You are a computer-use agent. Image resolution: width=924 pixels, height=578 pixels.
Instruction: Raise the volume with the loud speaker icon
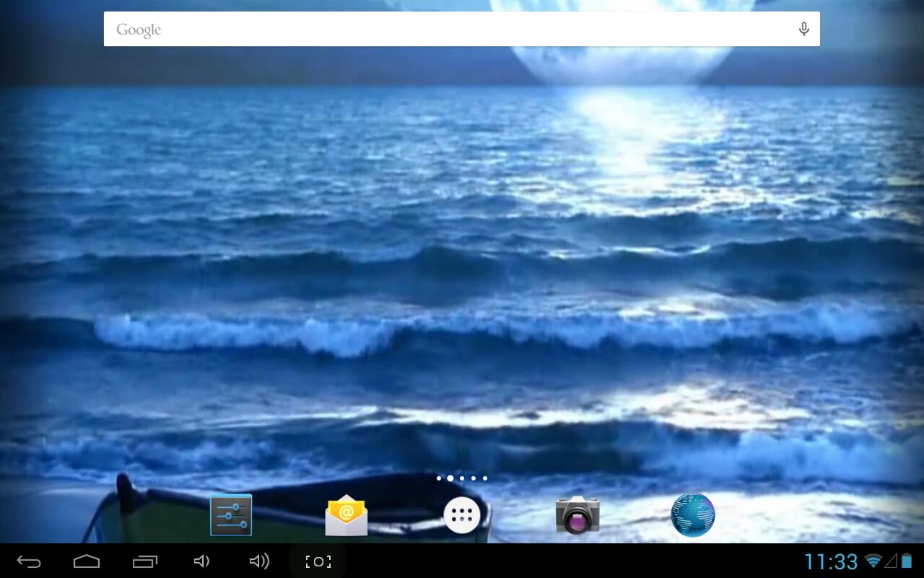coord(259,561)
